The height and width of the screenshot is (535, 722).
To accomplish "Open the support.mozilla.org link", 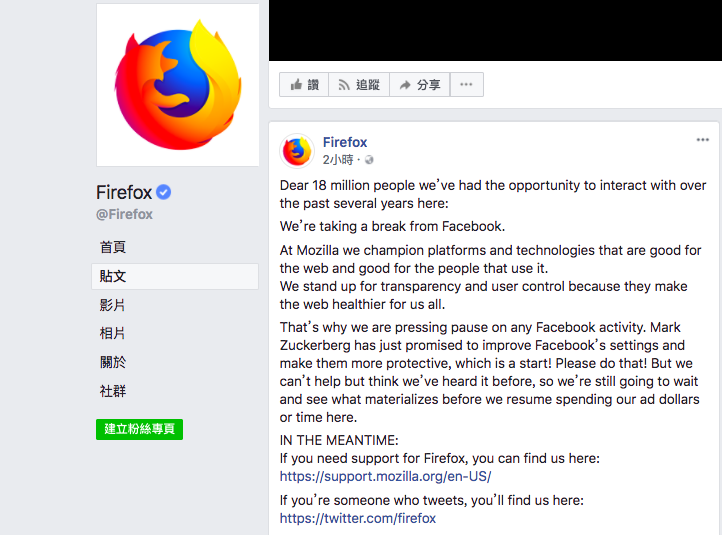I will coord(385,476).
